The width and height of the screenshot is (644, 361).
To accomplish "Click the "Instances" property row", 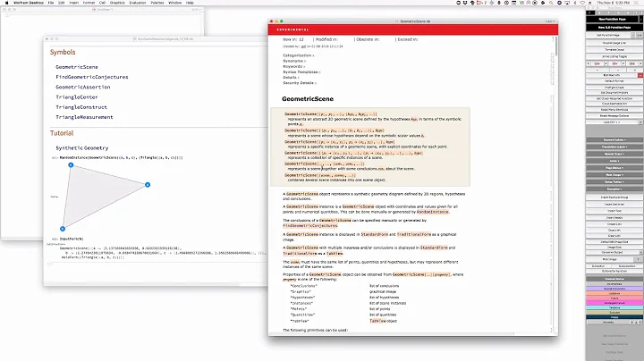I will tap(348, 303).
